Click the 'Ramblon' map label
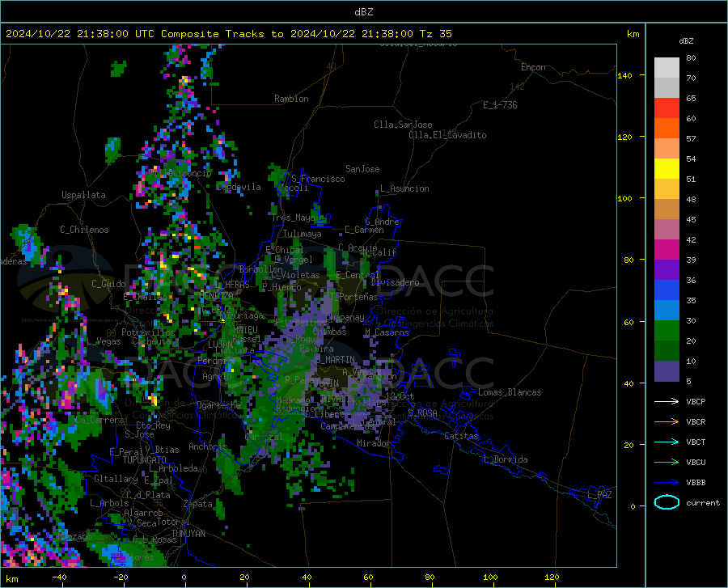 (291, 99)
